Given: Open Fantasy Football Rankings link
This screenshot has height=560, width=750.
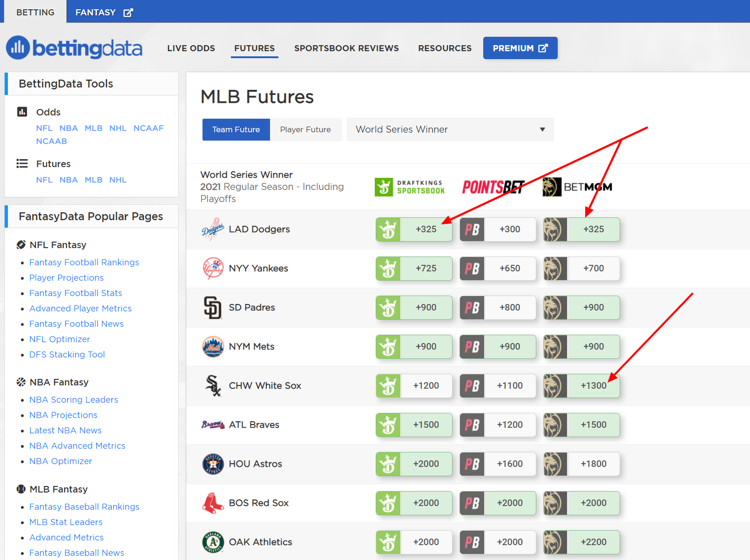Looking at the screenshot, I should pos(84,262).
